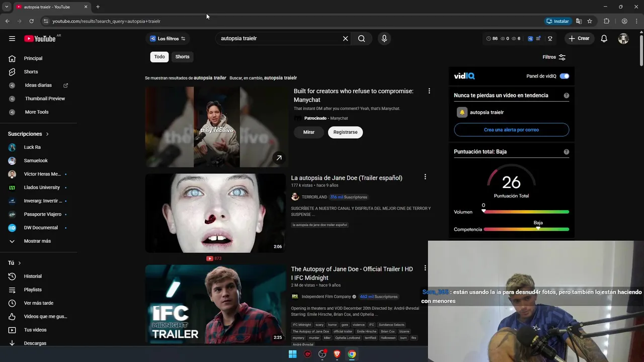The height and width of the screenshot is (362, 644).
Task: Open the Windows Start menu
Action: point(292,354)
